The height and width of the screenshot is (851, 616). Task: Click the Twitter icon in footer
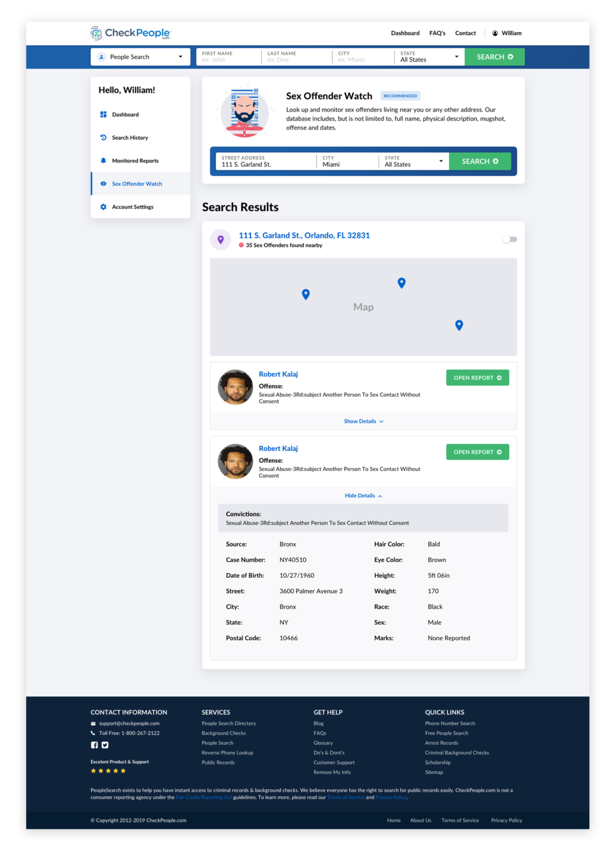coord(105,745)
